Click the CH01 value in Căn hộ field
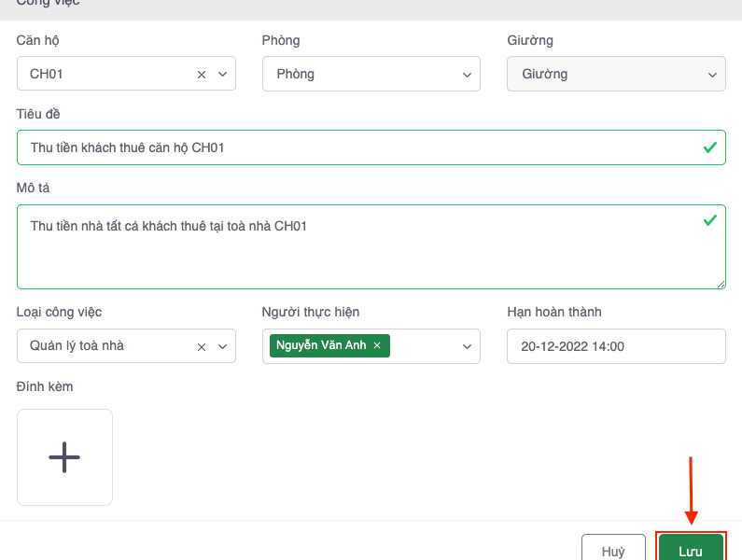Screen dimensions: 742x560 tap(47, 75)
